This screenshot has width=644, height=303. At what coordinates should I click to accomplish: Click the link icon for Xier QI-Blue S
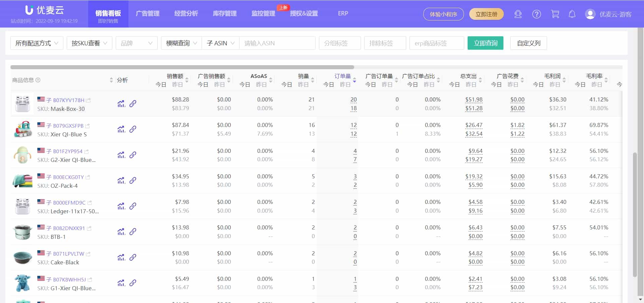133,129
